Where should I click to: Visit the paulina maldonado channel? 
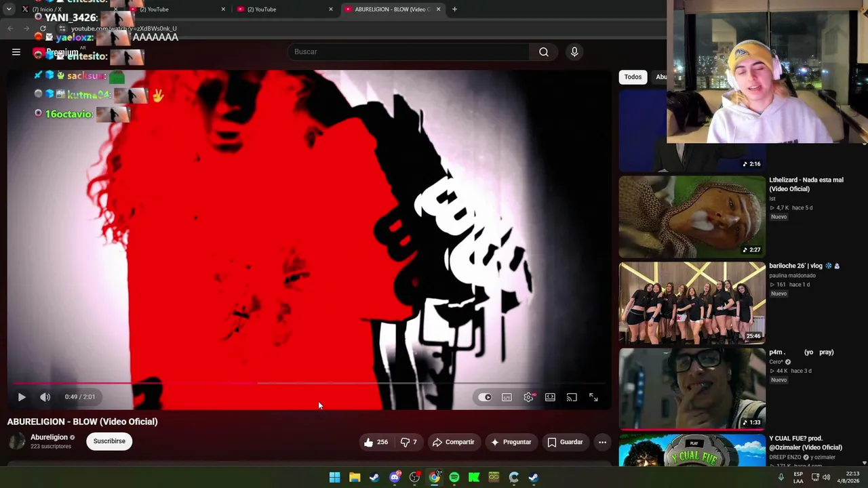click(792, 276)
